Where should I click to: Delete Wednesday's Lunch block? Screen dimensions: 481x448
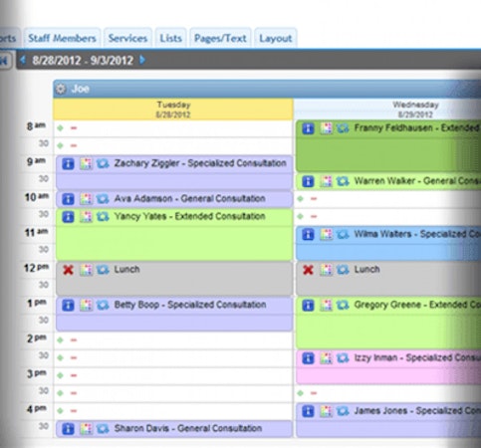308,270
